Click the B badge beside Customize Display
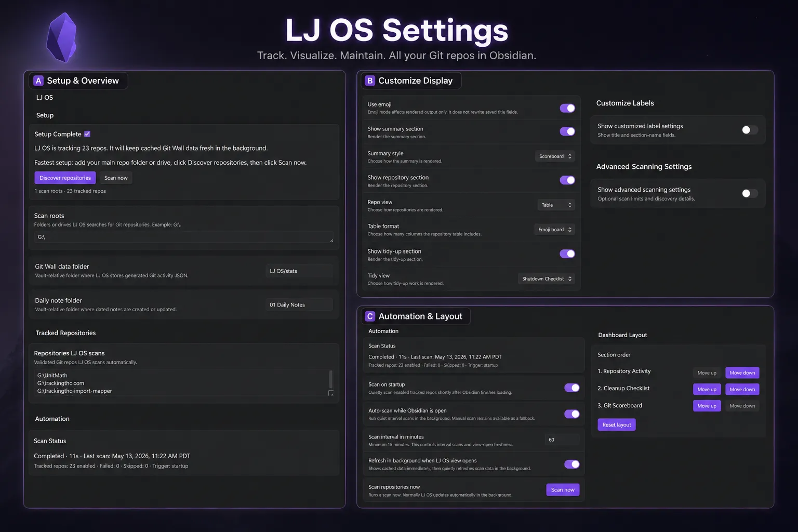798x532 pixels. 370,81
